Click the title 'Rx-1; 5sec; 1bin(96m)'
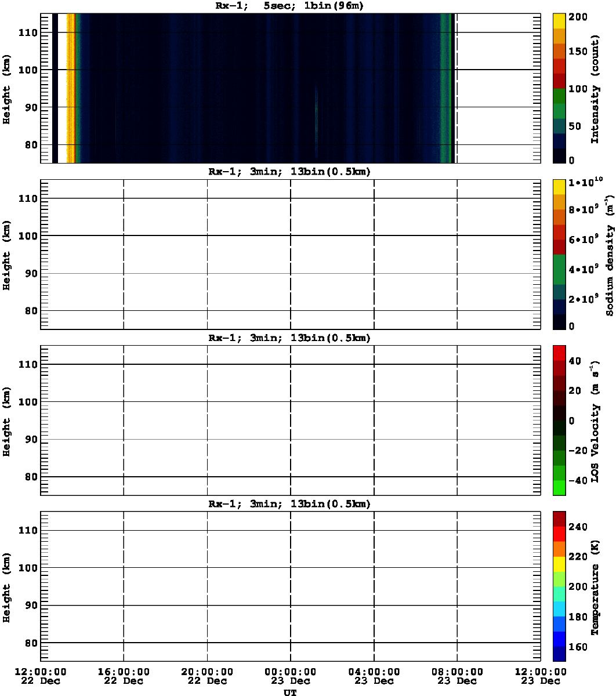The image size is (616, 696). tap(289, 6)
